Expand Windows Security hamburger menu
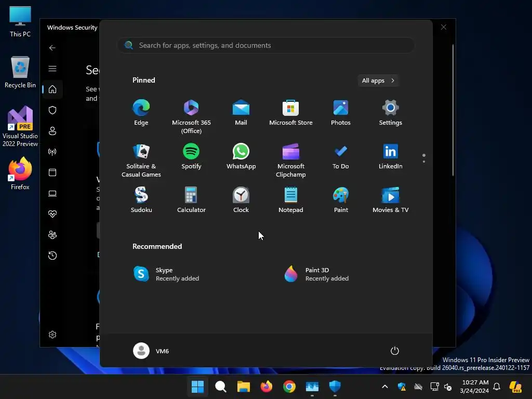 pos(52,69)
